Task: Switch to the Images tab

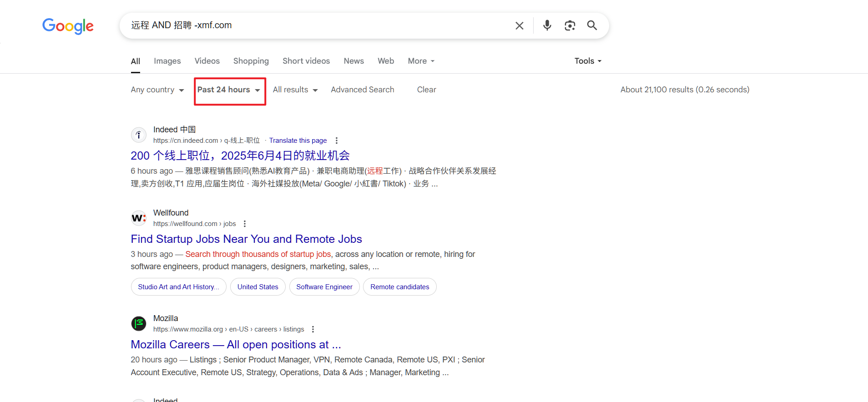Action: [167, 61]
